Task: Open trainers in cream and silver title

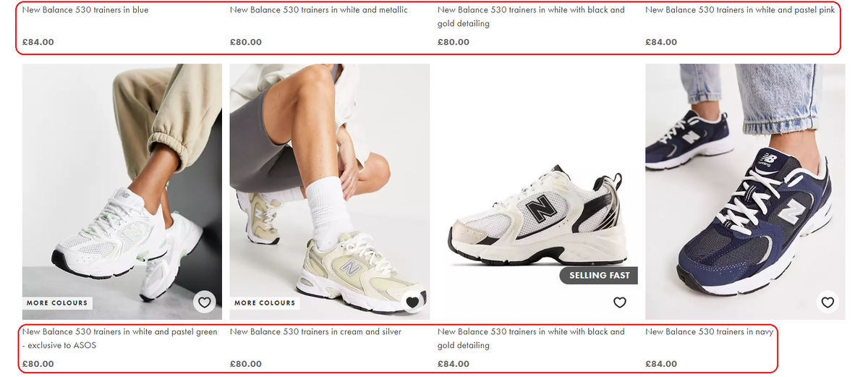Action: tap(315, 332)
